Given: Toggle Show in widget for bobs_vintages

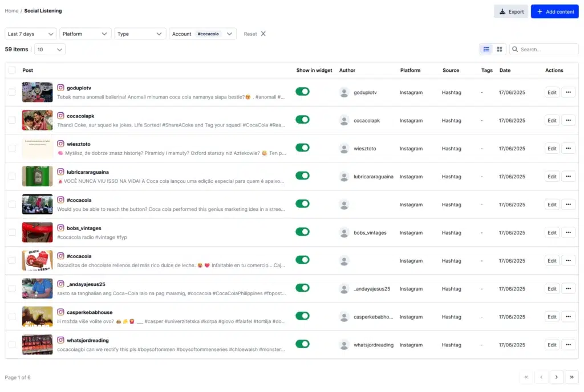Looking at the screenshot, I should [302, 232].
